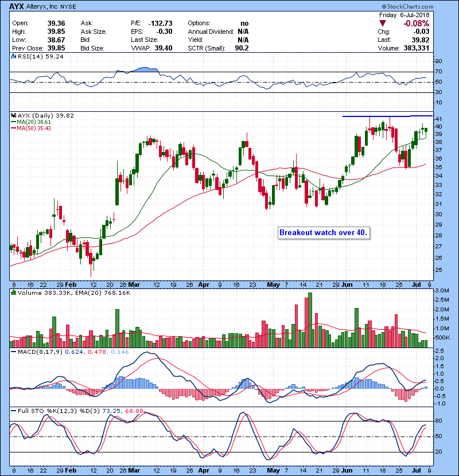Click the Chg value -0.03

[421, 32]
